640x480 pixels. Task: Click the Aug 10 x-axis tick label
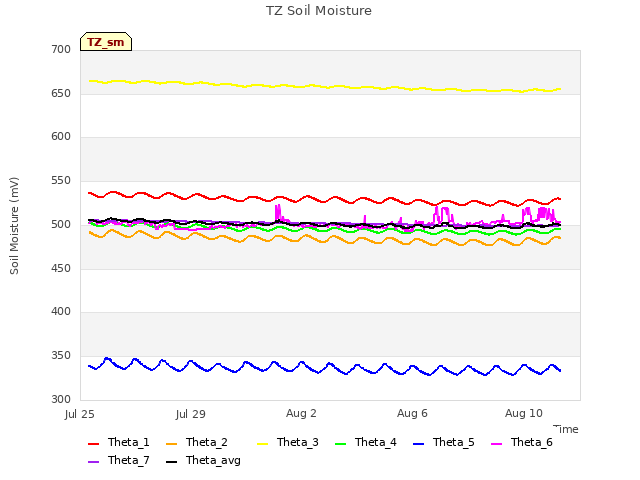(524, 413)
